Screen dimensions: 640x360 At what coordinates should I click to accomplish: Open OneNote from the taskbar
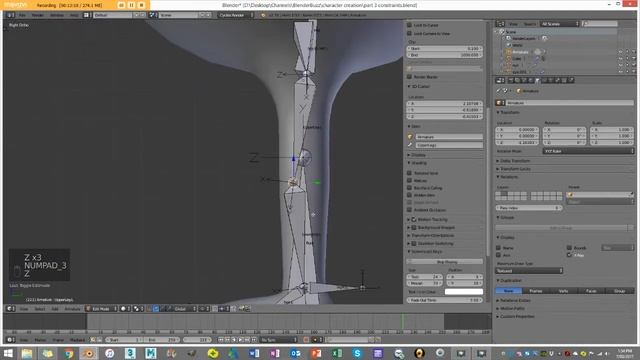[275, 353]
